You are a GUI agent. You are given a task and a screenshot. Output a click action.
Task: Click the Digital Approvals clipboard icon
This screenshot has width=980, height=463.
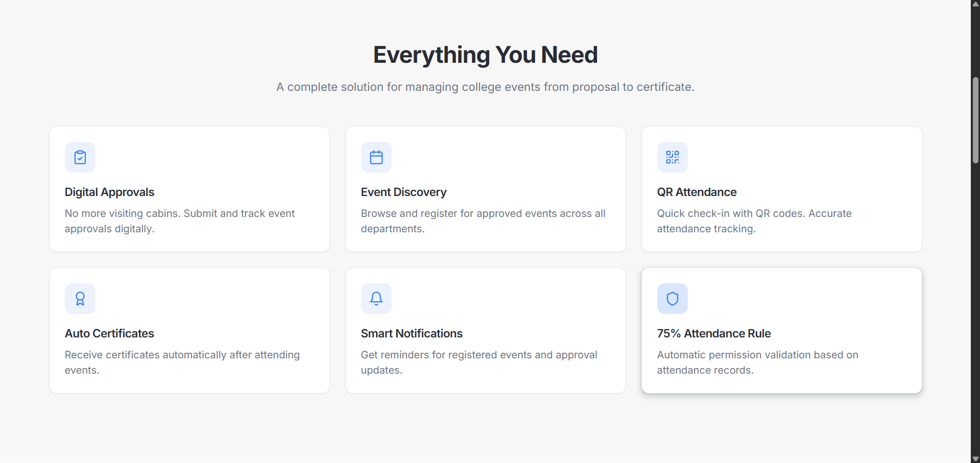coord(80,157)
